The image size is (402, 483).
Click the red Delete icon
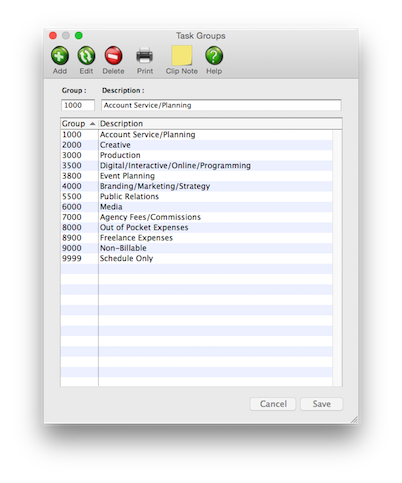(113, 55)
